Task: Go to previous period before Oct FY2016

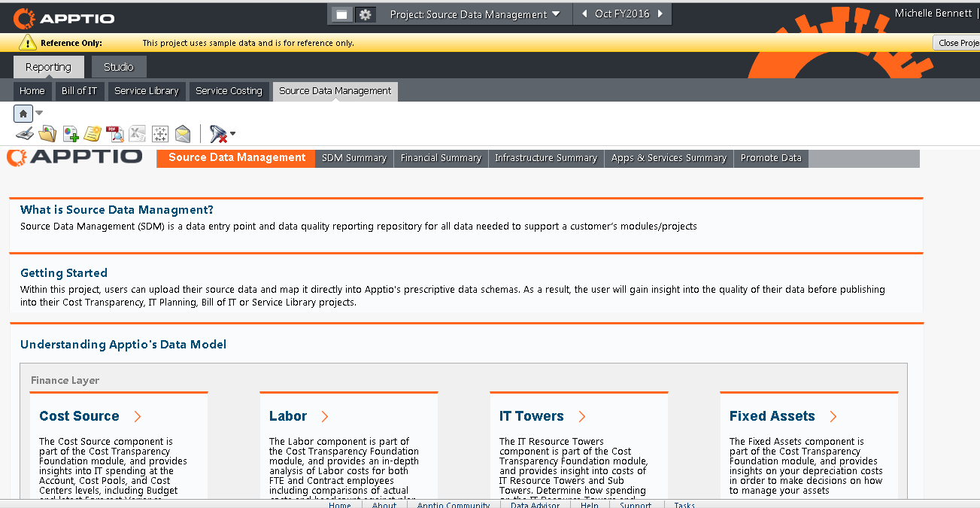Action: click(584, 14)
